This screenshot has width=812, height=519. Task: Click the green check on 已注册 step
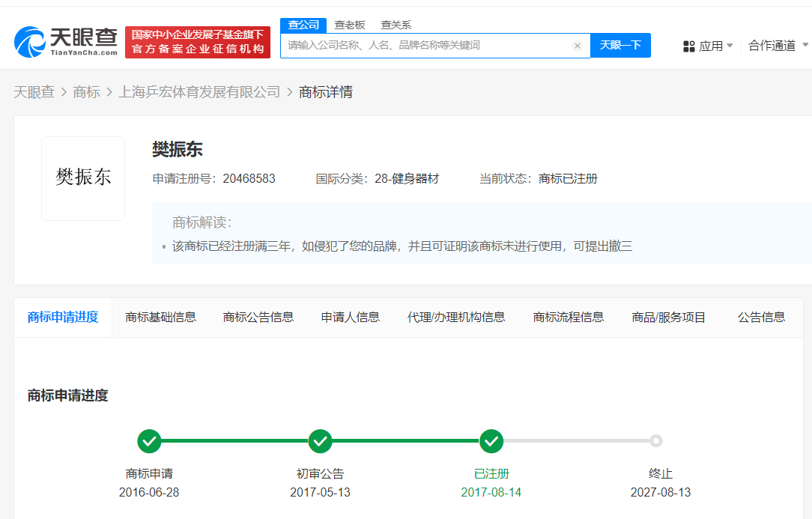491,441
